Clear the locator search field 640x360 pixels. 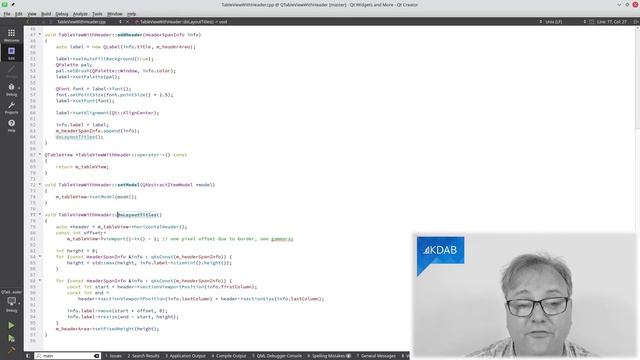pyautogui.click(x=97, y=356)
